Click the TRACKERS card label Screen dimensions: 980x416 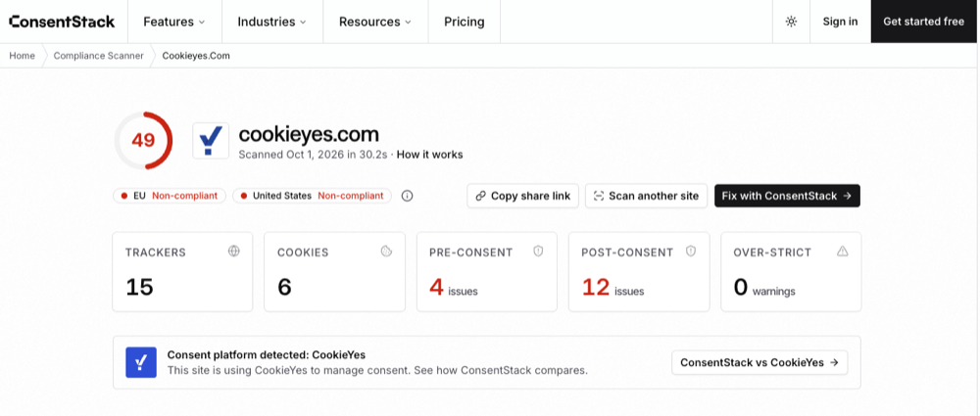(156, 253)
